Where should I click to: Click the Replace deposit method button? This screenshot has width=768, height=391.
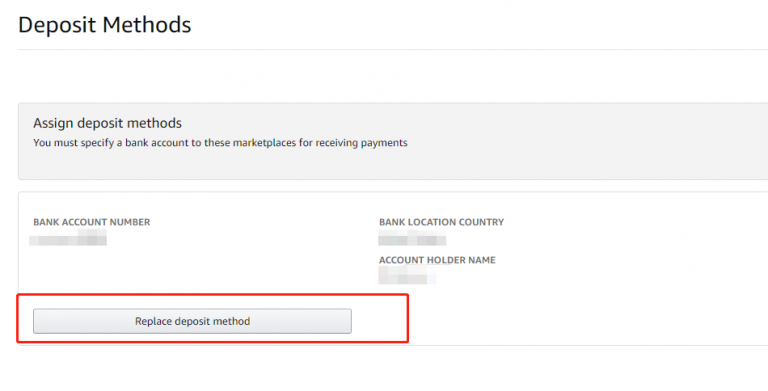click(x=192, y=321)
